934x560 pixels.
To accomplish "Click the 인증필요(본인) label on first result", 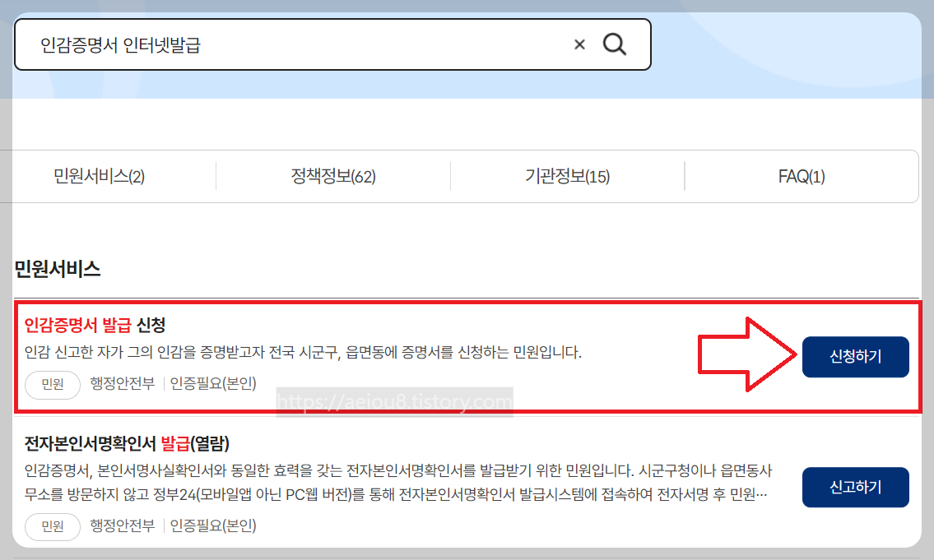I will pos(214,384).
